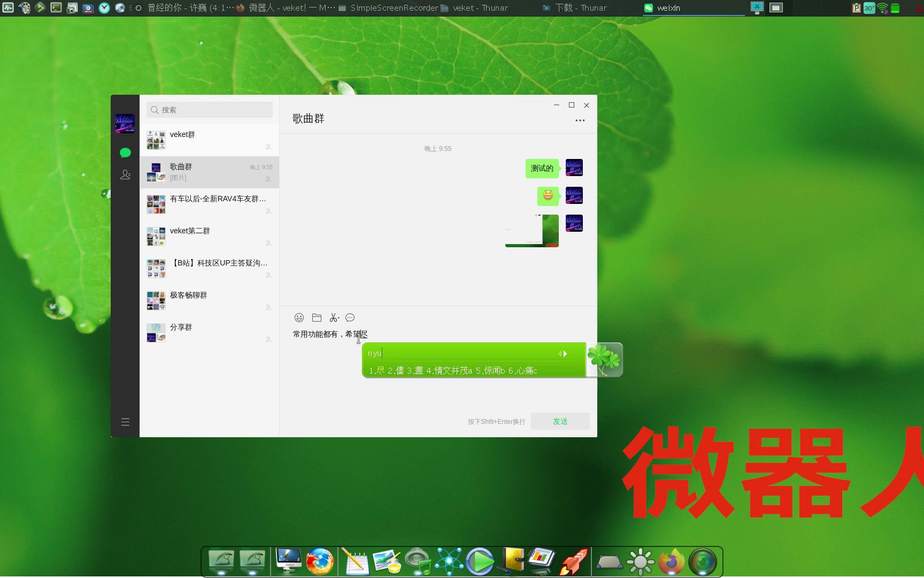Image resolution: width=924 pixels, height=578 pixels.
Task: Click the clover IME logo icon
Action: [605, 360]
